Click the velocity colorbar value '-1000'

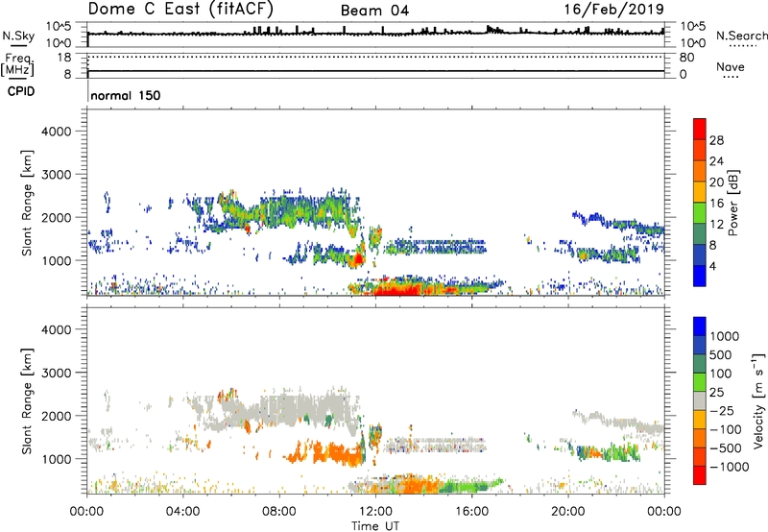point(729,467)
